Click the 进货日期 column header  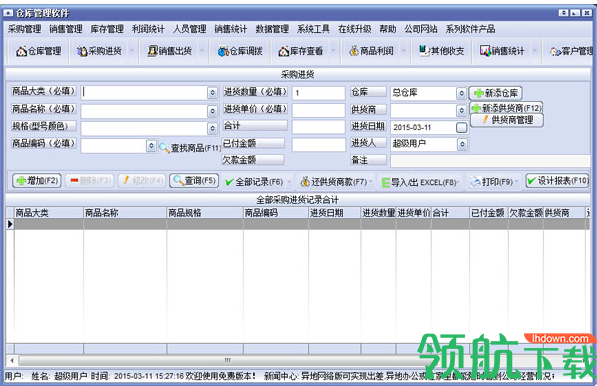[x=334, y=213]
